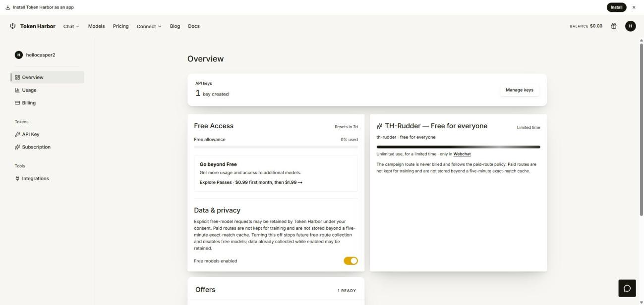Click the Usage chart icon in sidebar

(17, 90)
